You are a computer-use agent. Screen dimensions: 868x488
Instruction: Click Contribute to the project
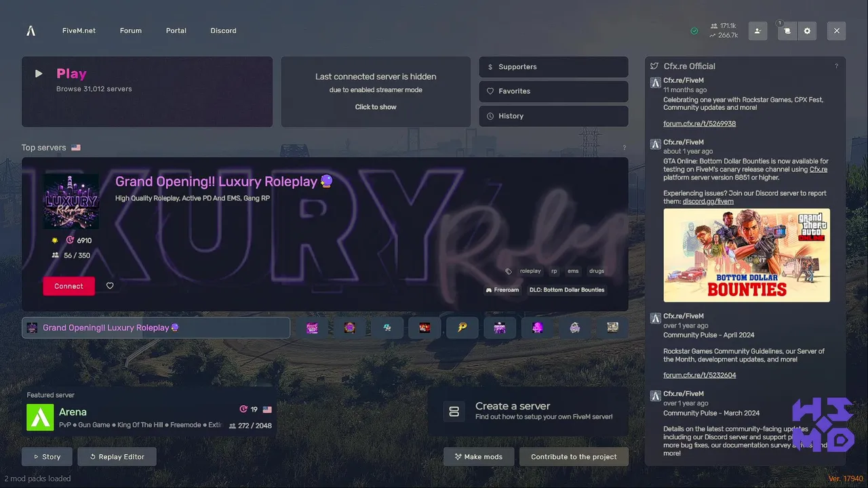574,457
